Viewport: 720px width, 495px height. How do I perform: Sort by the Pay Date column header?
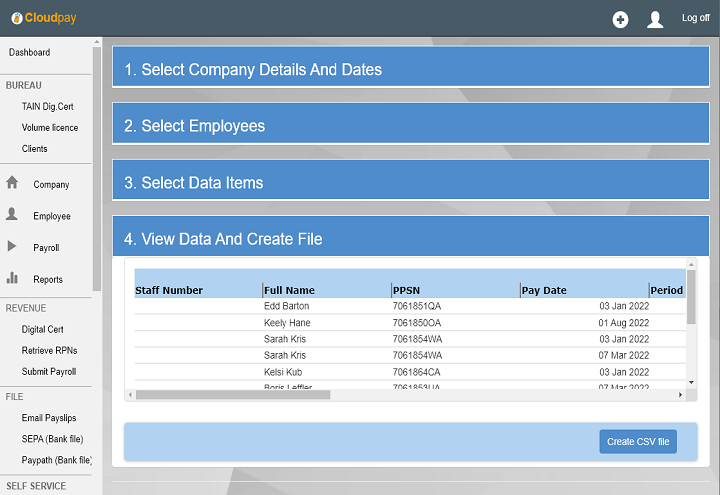point(544,290)
